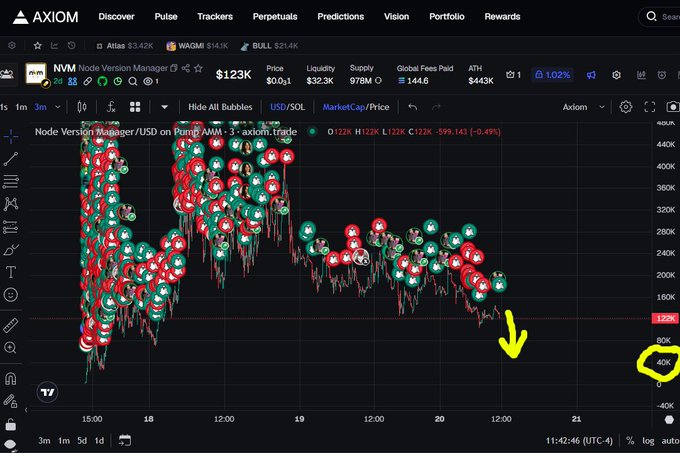Switch chart display to Price
680x453 pixels.
[379, 107]
